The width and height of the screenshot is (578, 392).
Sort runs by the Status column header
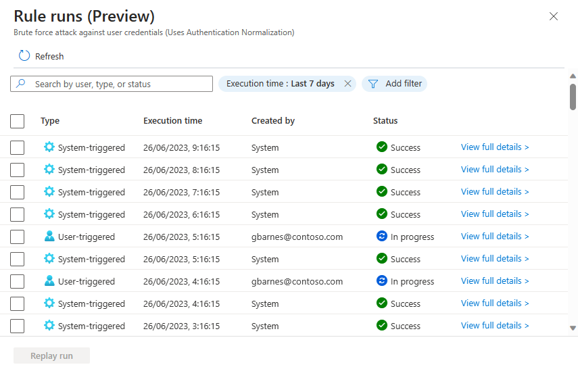coord(385,121)
